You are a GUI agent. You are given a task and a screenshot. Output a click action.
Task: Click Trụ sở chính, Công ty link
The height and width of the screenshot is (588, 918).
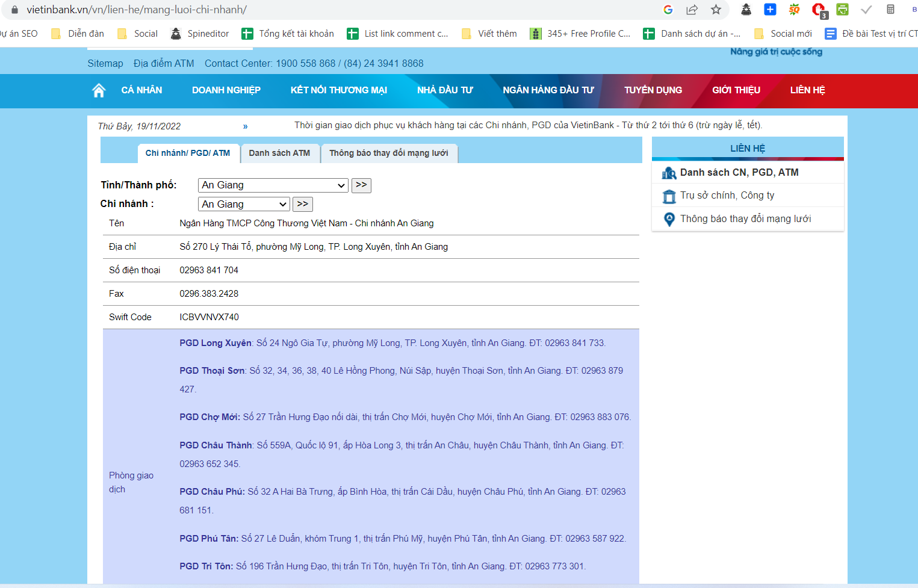[727, 196]
